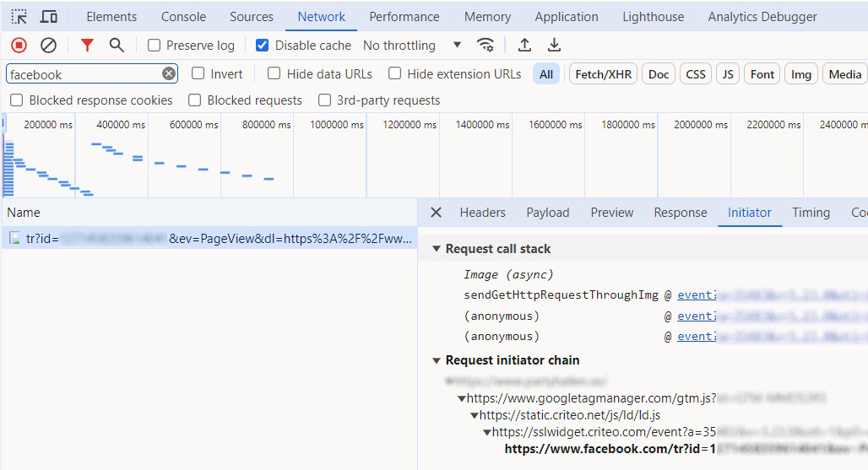Toggle the red filter funnel icon
Image resolution: width=868 pixels, height=470 pixels.
pyautogui.click(x=87, y=46)
